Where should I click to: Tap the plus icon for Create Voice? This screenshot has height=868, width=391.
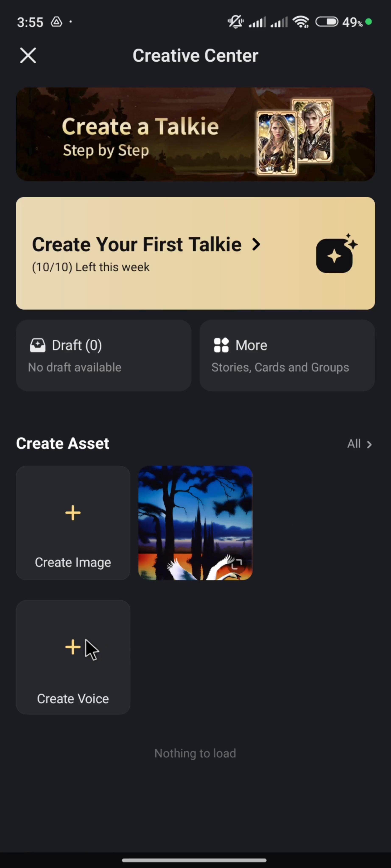click(73, 647)
